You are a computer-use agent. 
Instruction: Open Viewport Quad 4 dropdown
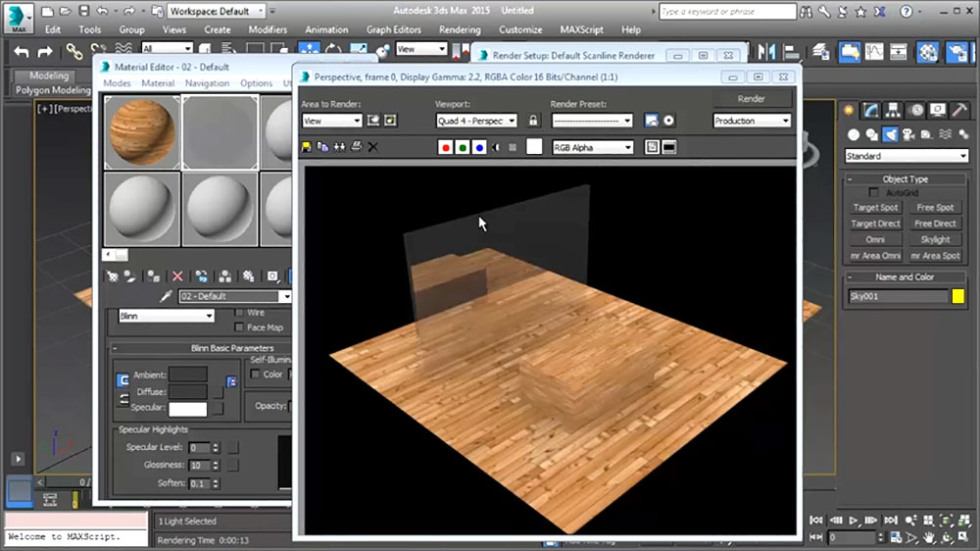click(476, 121)
